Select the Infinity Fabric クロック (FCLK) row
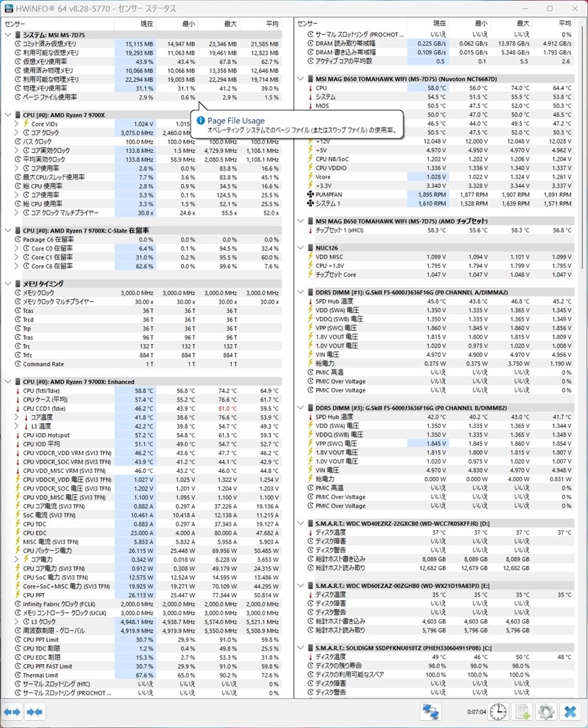588x728 pixels. coord(146,604)
